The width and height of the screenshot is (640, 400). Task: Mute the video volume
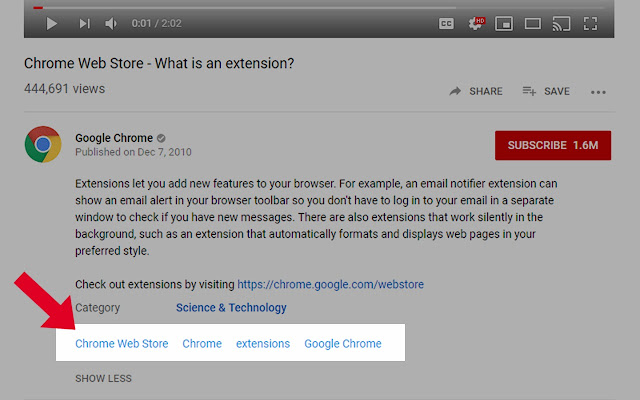click(111, 24)
